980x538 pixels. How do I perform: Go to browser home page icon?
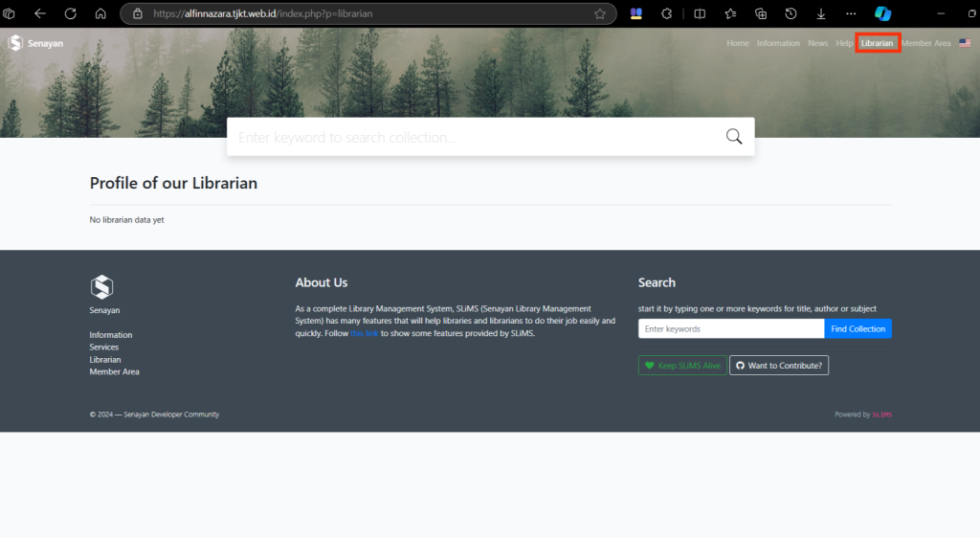100,13
